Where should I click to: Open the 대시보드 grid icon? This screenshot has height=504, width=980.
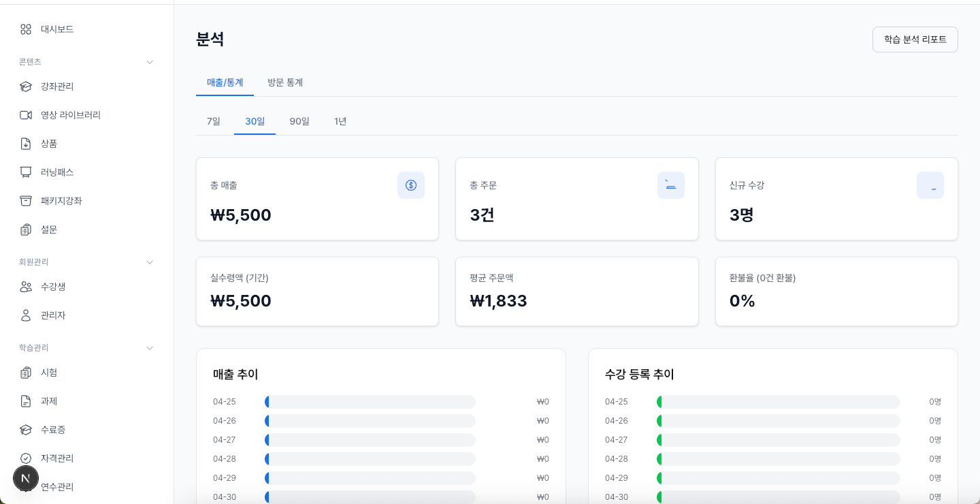pos(26,29)
